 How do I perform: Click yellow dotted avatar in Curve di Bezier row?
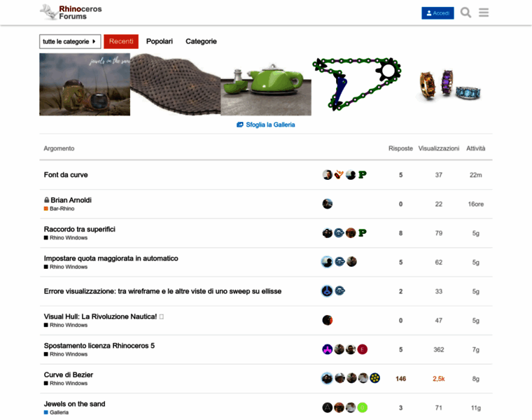[374, 378]
